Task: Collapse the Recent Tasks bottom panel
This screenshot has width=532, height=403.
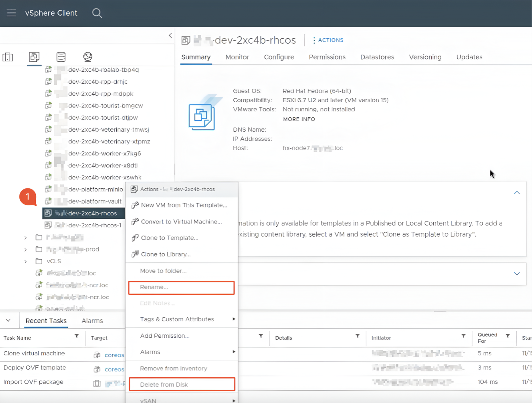Action: [8, 320]
